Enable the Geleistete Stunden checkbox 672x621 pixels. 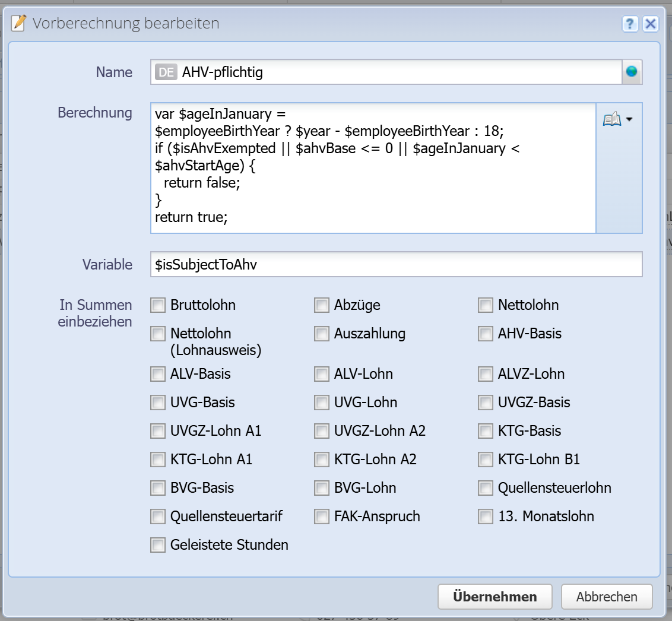point(158,545)
